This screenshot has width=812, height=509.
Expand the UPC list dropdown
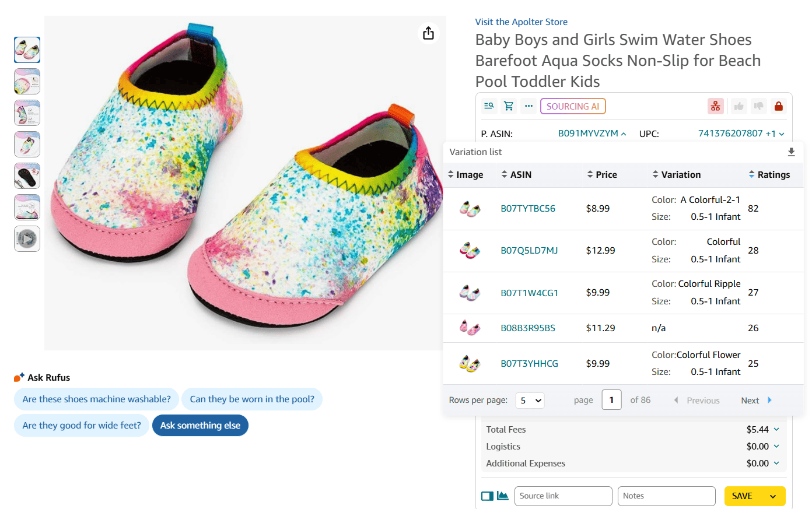pos(782,134)
